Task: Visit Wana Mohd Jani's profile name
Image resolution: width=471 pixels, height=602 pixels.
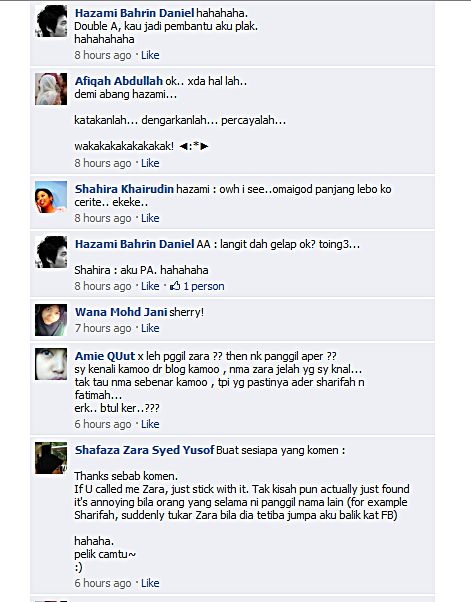Action: coord(121,312)
